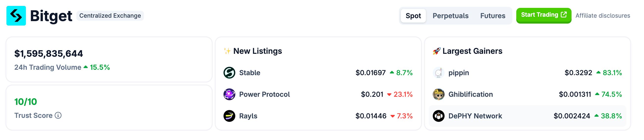Click the Centralized Exchange badge
Image resolution: width=644 pixels, height=140 pixels.
pyautogui.click(x=110, y=16)
